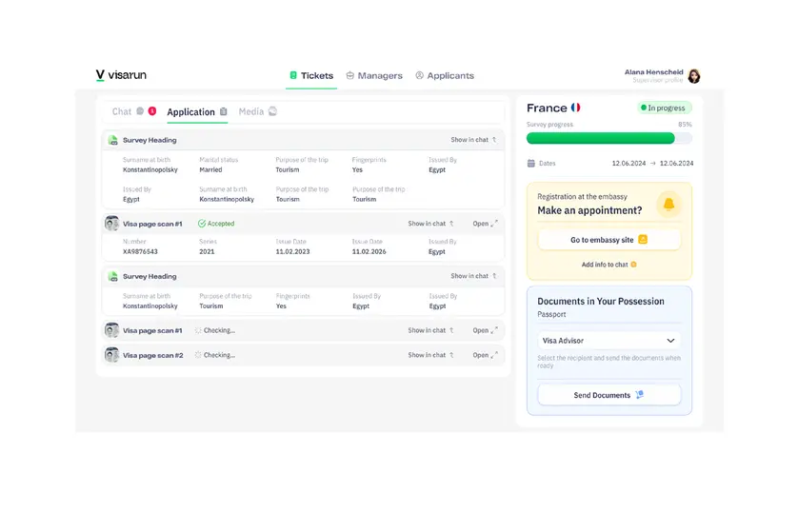Switch to the Managers tab
798x532 pixels.
point(374,76)
